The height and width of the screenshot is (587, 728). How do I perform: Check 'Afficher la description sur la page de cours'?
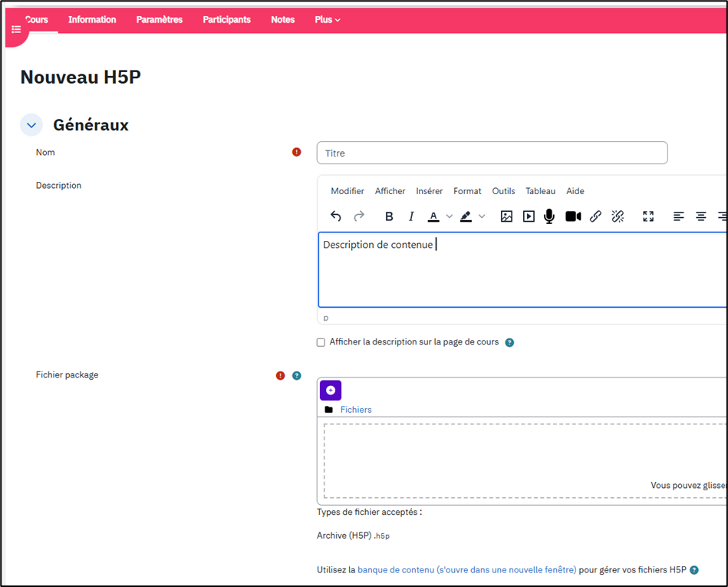tap(321, 342)
